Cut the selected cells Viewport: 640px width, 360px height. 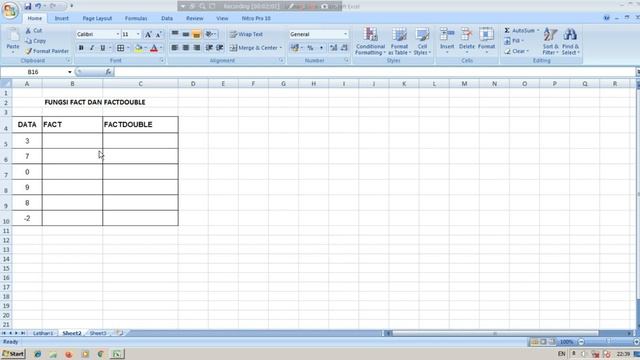point(33,31)
